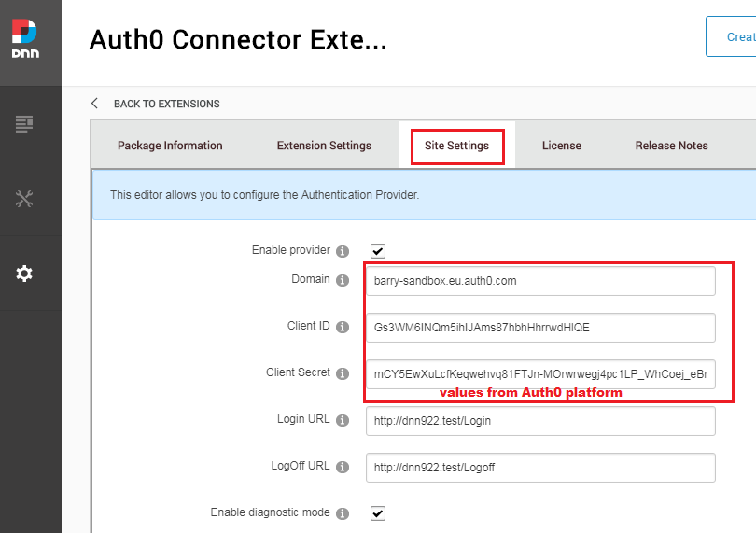Image resolution: width=756 pixels, height=533 pixels.
Task: Click the Create button in the header
Action: 731,36
